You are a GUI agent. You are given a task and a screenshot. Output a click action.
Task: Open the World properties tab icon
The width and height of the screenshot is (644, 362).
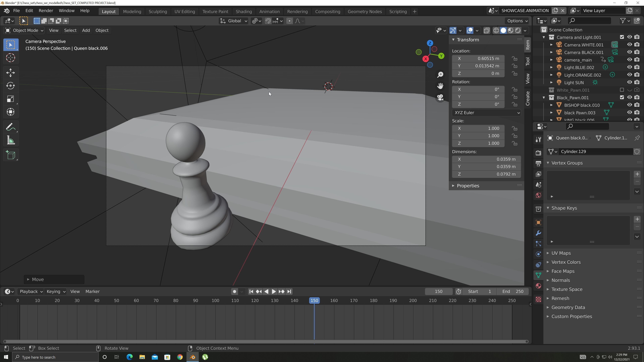(538, 195)
